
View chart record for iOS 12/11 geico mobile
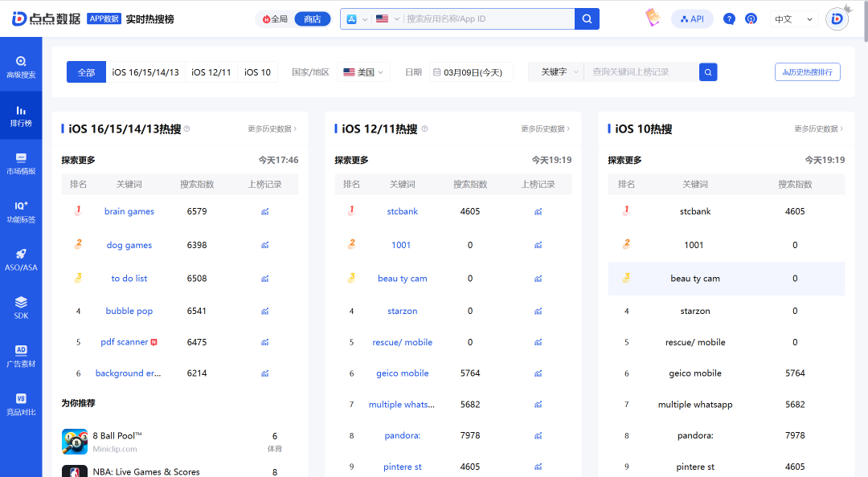[538, 373]
